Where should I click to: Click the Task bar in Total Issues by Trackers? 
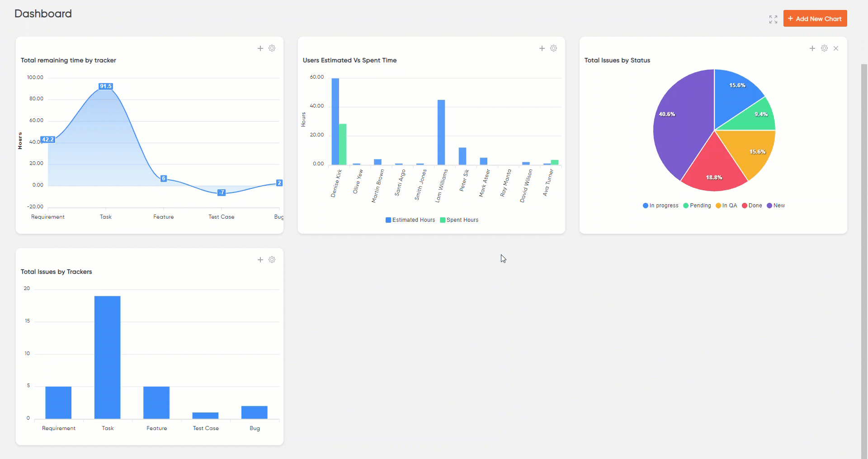click(108, 357)
